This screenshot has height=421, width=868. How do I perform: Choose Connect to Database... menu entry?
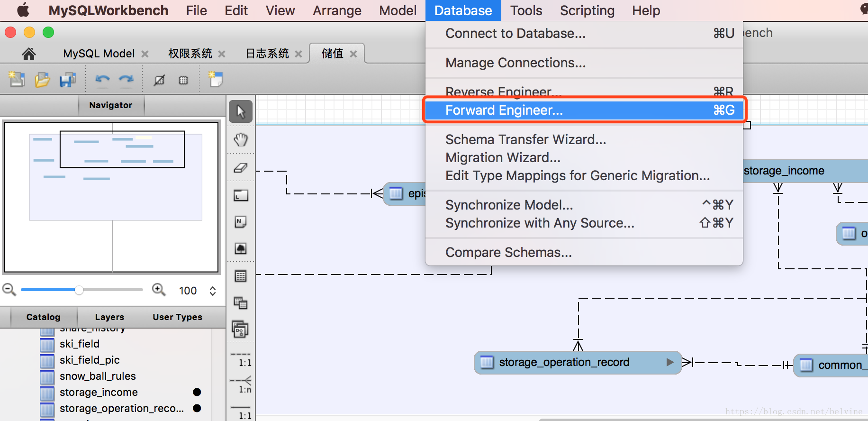(x=584, y=33)
